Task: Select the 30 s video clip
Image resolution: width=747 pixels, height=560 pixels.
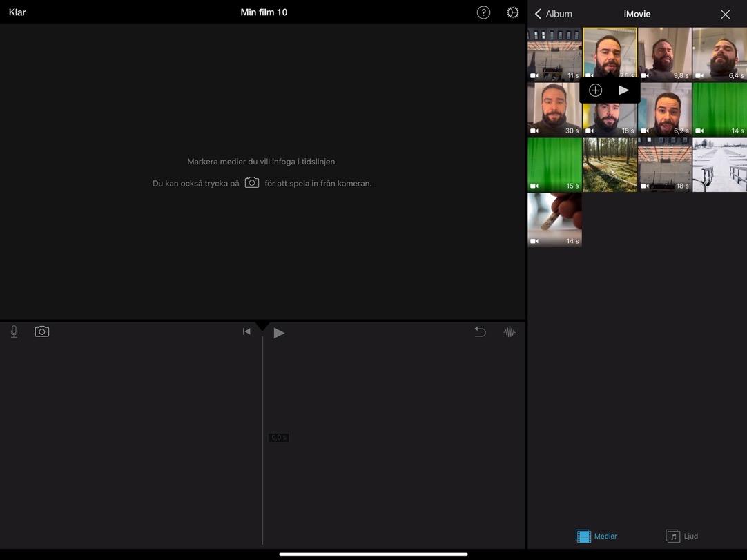Action: 554,110
